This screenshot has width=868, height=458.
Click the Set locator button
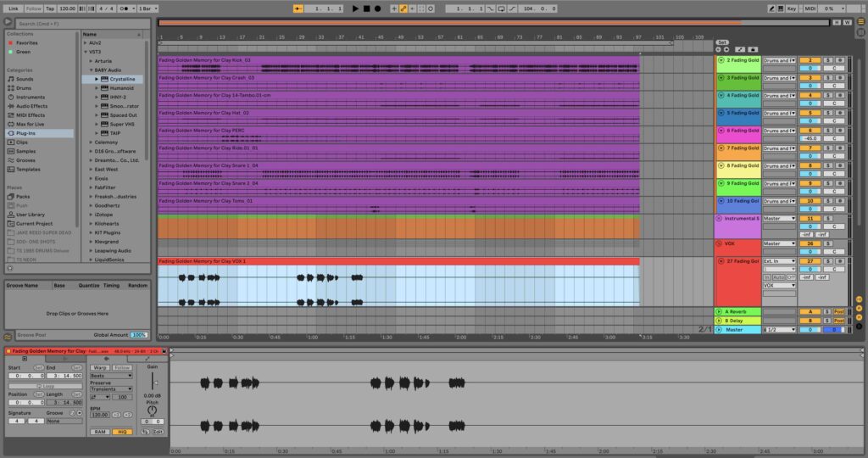pos(722,42)
